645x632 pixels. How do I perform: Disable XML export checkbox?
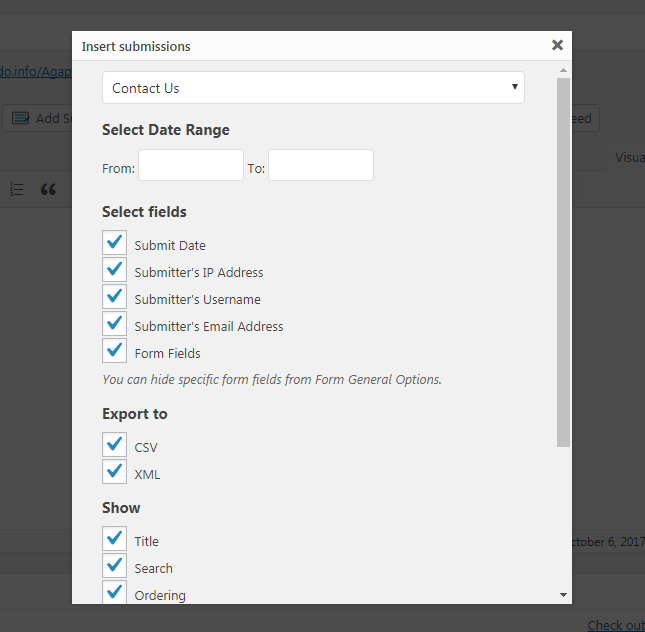tap(114, 472)
